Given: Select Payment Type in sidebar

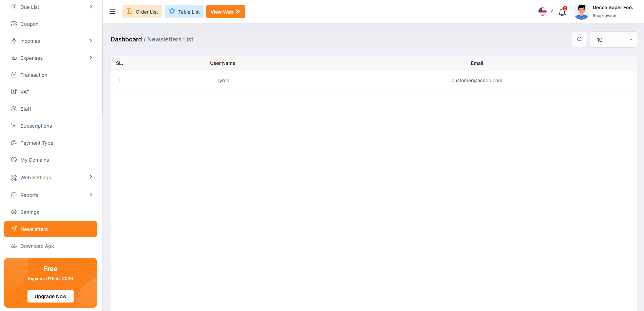Looking at the screenshot, I should (x=37, y=143).
